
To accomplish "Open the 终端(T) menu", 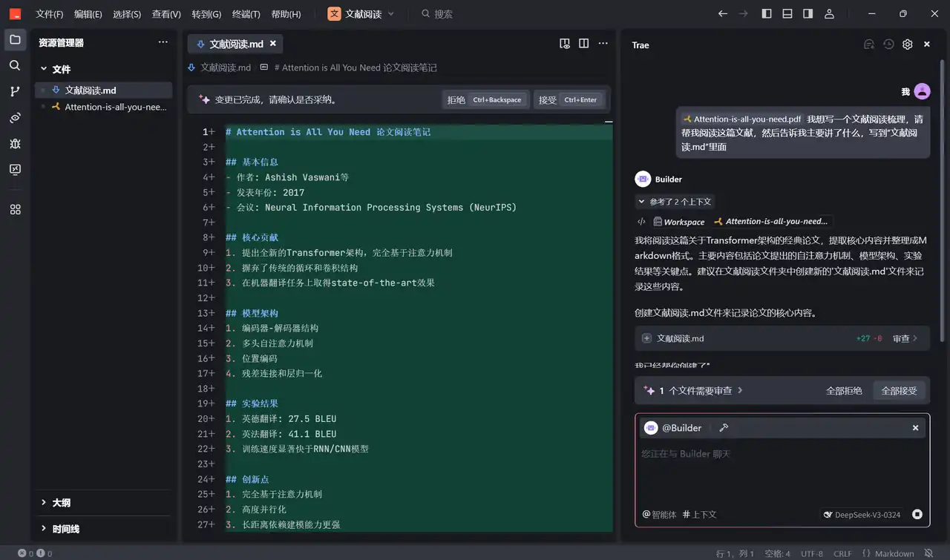I will point(246,14).
